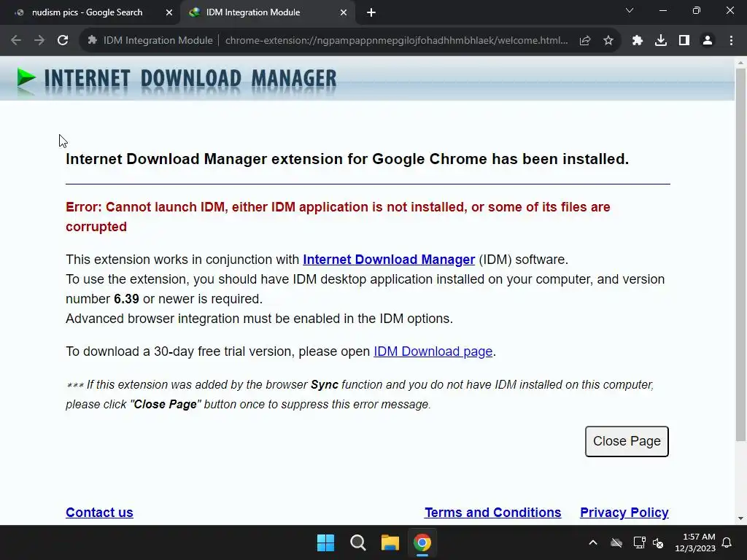Open the Chrome three-dot menu

point(731,41)
